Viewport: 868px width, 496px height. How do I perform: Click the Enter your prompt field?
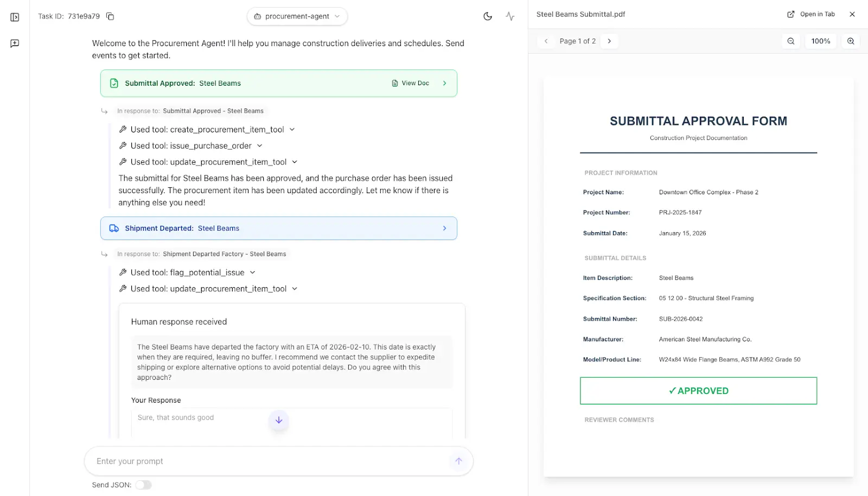tap(269, 461)
